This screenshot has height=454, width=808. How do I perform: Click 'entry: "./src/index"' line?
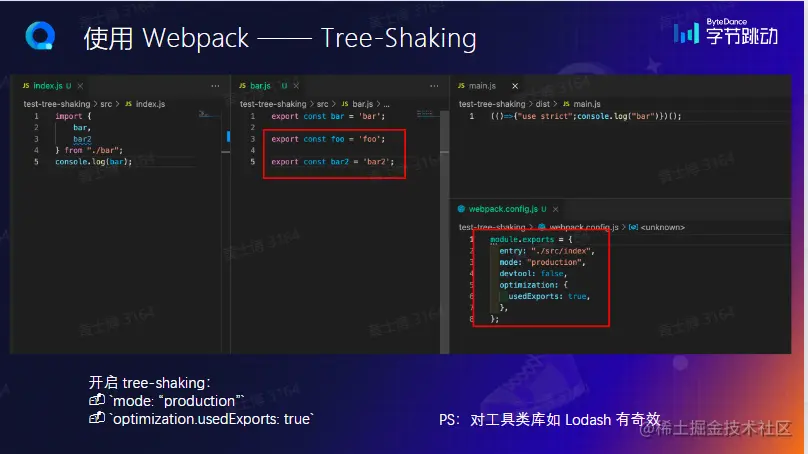pyautogui.click(x=547, y=251)
